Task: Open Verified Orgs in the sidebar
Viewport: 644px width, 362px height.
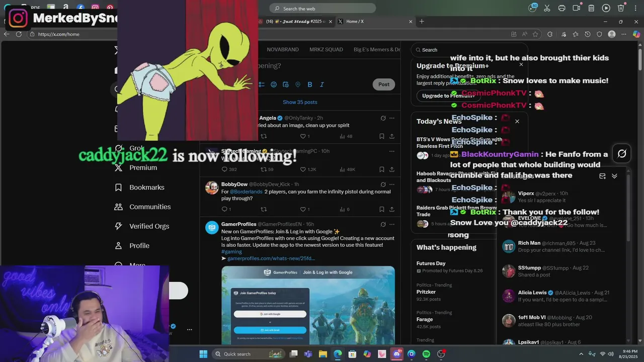Action: point(142,226)
